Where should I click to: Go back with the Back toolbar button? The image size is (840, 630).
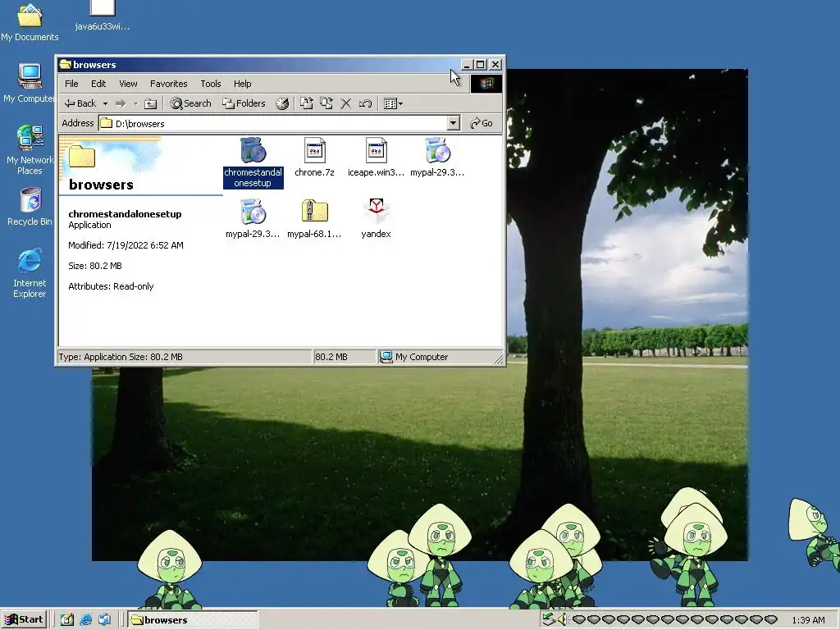pos(80,103)
